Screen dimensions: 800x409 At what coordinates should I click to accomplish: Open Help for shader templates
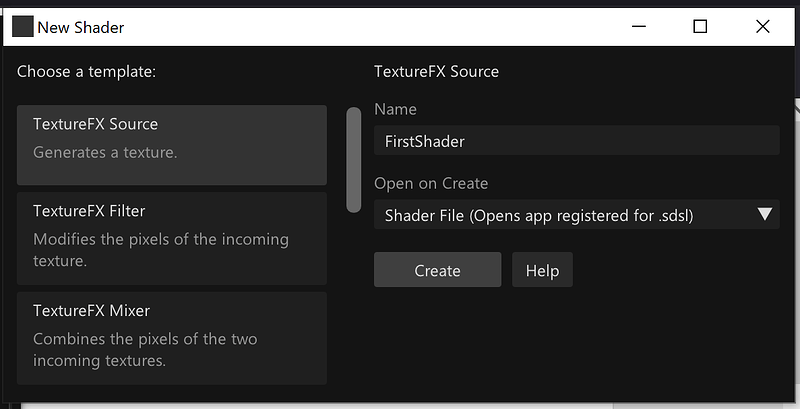tap(542, 270)
